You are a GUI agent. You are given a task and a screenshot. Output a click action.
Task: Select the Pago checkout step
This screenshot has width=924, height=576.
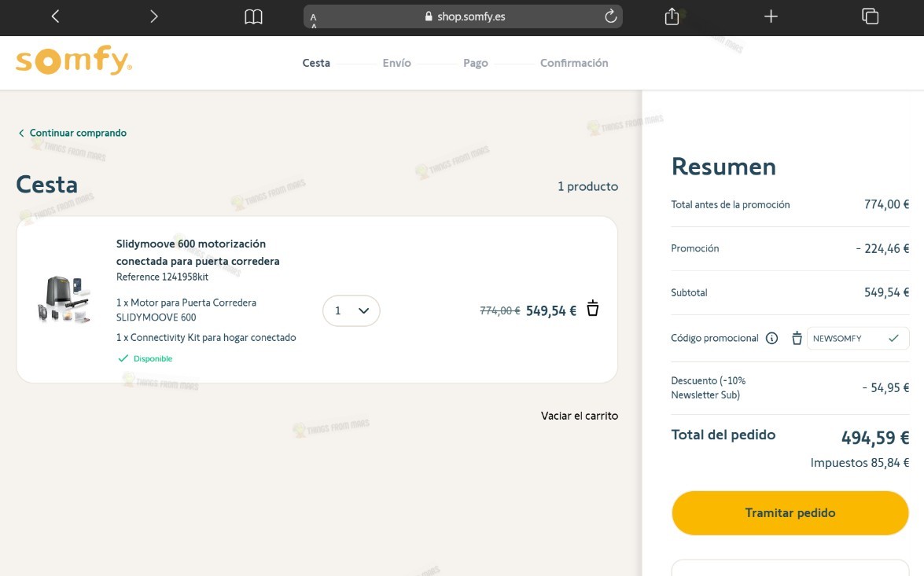[476, 63]
